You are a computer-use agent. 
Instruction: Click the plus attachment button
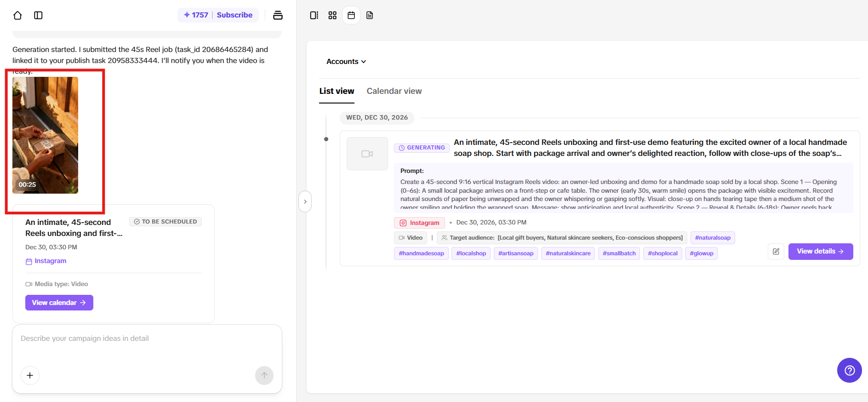[30, 375]
